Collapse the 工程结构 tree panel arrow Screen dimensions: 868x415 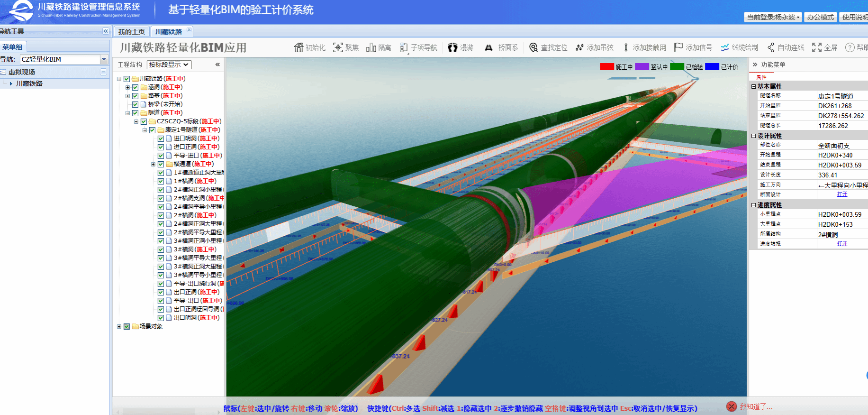click(217, 65)
